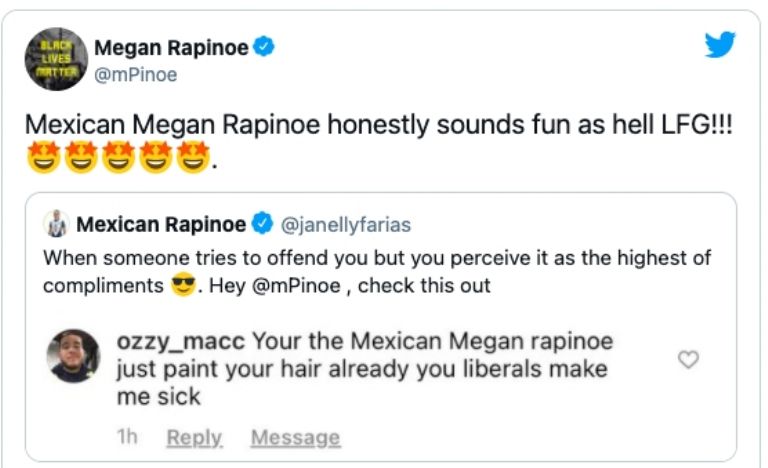Like the ozzy_macc comment with heart
This screenshot has width=768, height=468.
click(688, 359)
